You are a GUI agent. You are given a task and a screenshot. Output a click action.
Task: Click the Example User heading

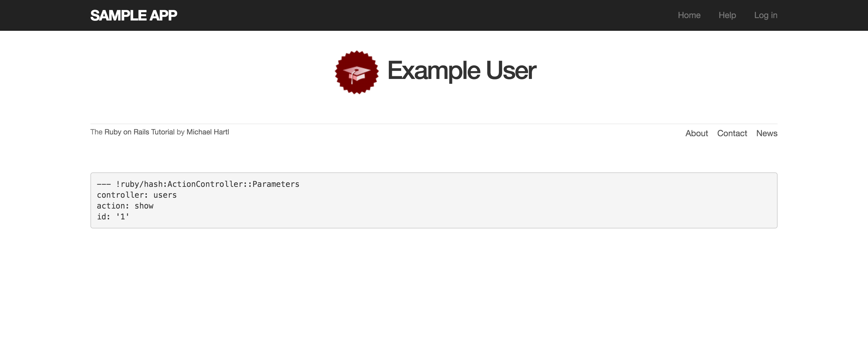point(461,71)
